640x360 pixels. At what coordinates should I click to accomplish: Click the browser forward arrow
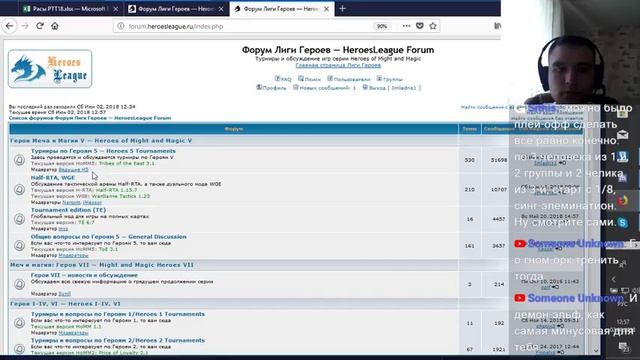point(24,26)
